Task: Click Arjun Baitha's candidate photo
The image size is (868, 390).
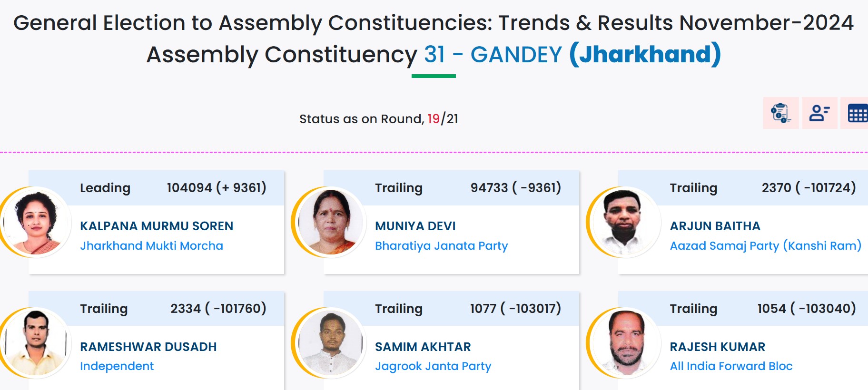Action: (x=625, y=222)
